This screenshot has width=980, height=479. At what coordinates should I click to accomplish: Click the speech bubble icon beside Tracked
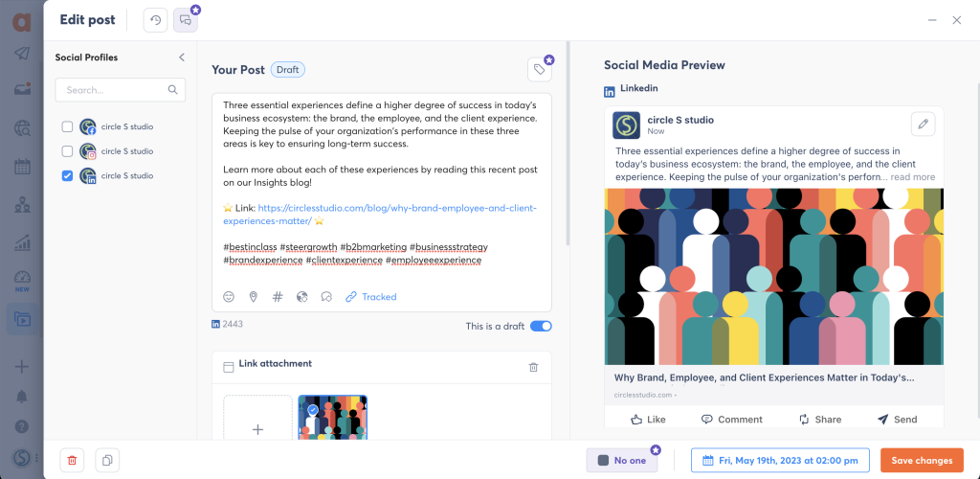[326, 297]
